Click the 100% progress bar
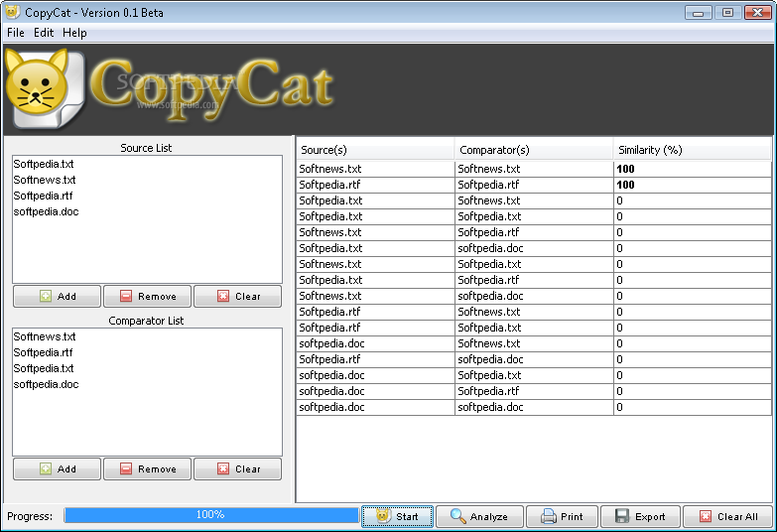This screenshot has width=777, height=532. click(211, 515)
